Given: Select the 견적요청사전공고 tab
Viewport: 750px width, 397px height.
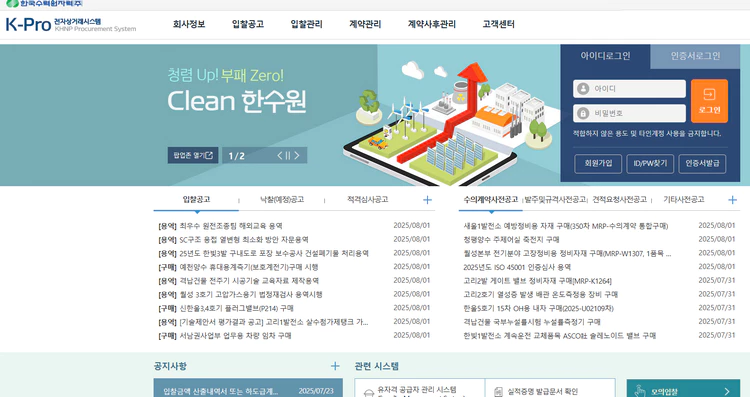Looking at the screenshot, I should coord(619,199).
